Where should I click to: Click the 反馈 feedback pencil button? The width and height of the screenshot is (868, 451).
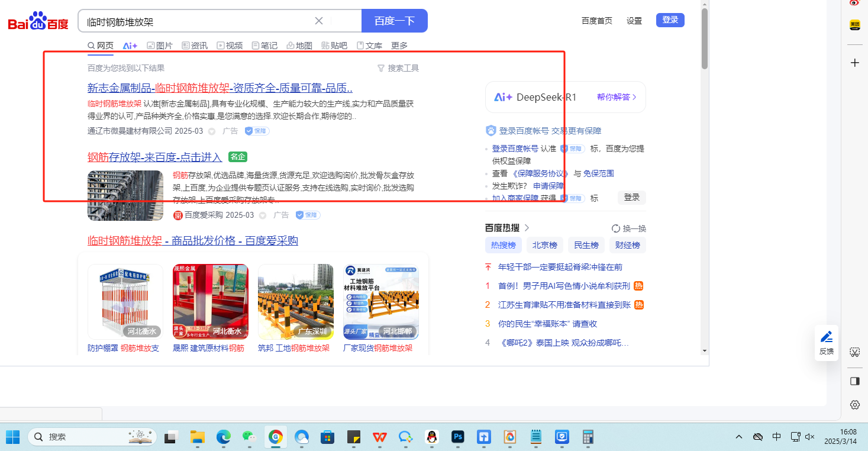[827, 343]
